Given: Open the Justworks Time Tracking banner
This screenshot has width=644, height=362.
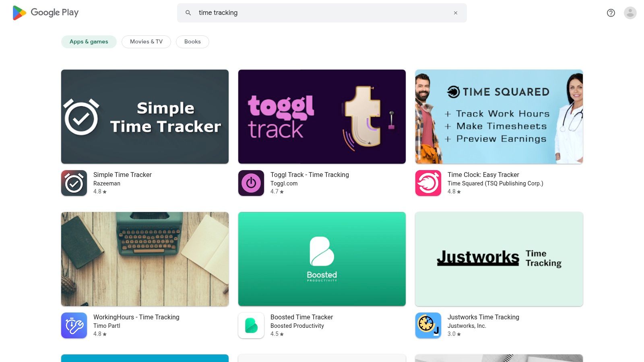Looking at the screenshot, I should click(x=499, y=259).
